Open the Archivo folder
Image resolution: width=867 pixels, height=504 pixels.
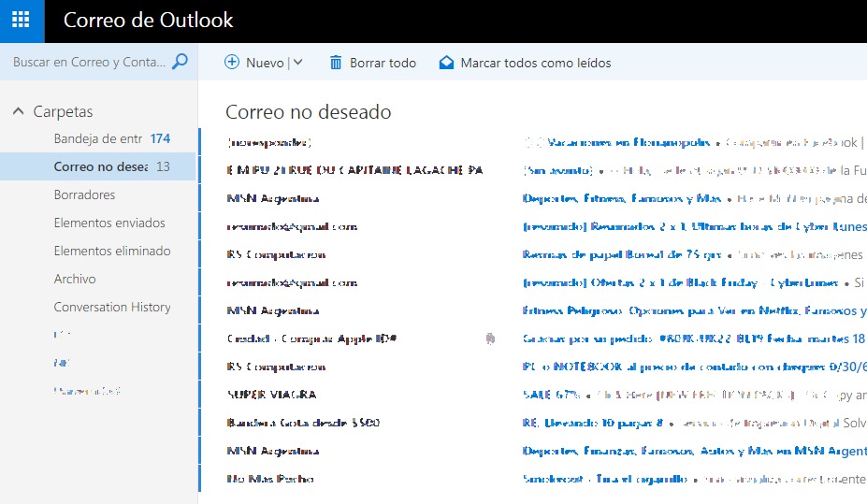pyautogui.click(x=75, y=279)
